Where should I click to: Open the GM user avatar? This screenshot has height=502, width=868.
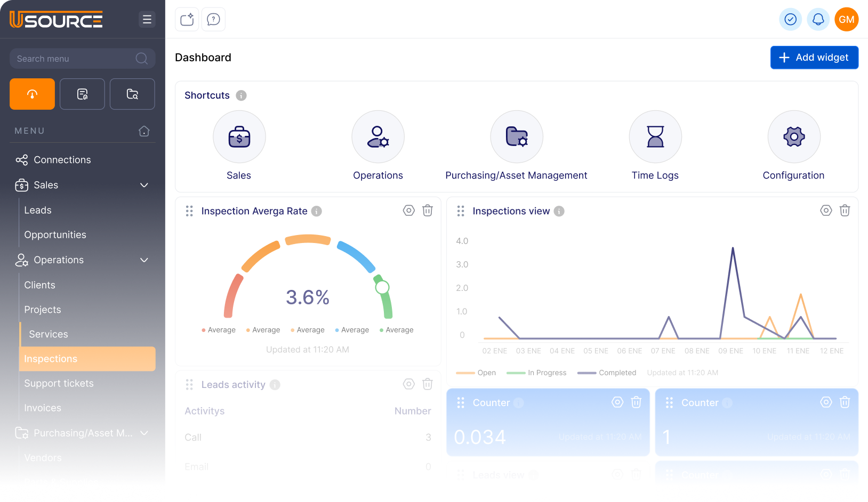coord(847,20)
